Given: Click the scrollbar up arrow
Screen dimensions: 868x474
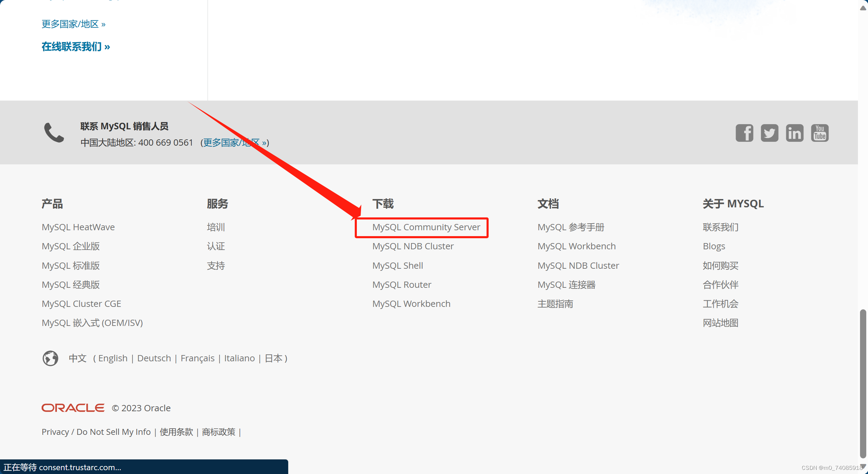Looking at the screenshot, I should pos(863,8).
